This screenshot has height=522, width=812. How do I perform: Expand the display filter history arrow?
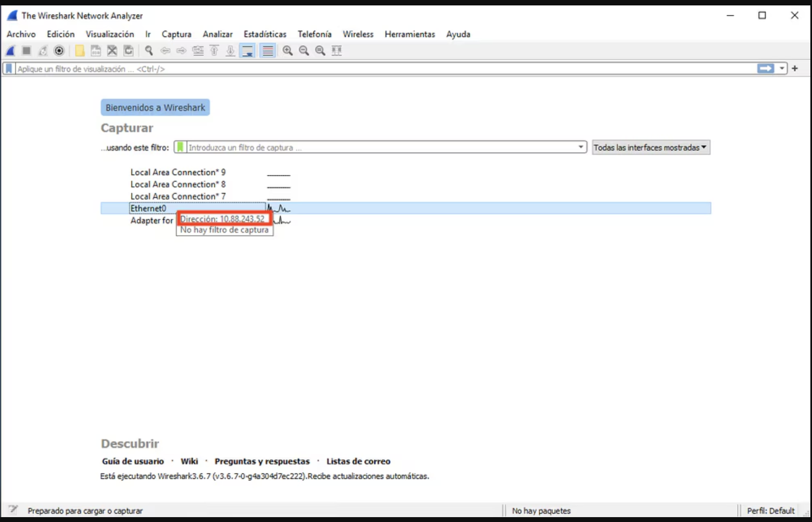coord(782,69)
